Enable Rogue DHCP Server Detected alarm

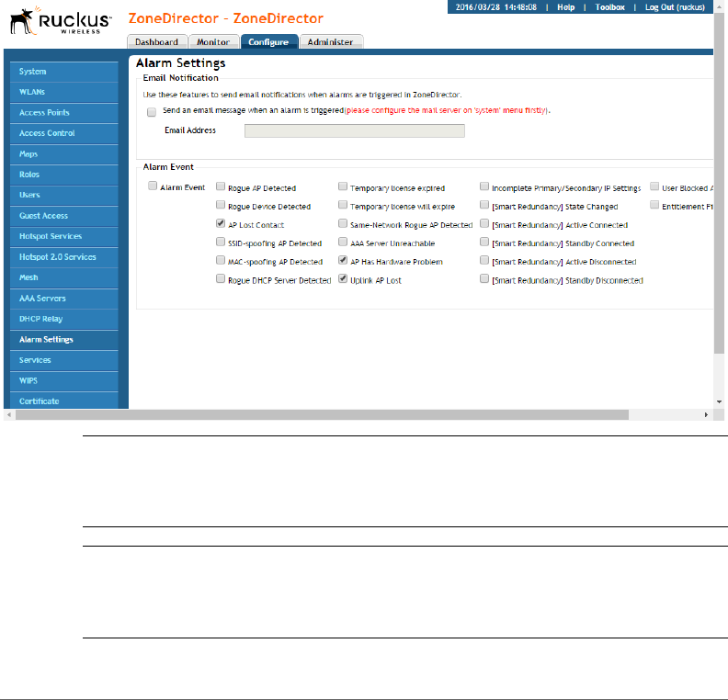221,278
